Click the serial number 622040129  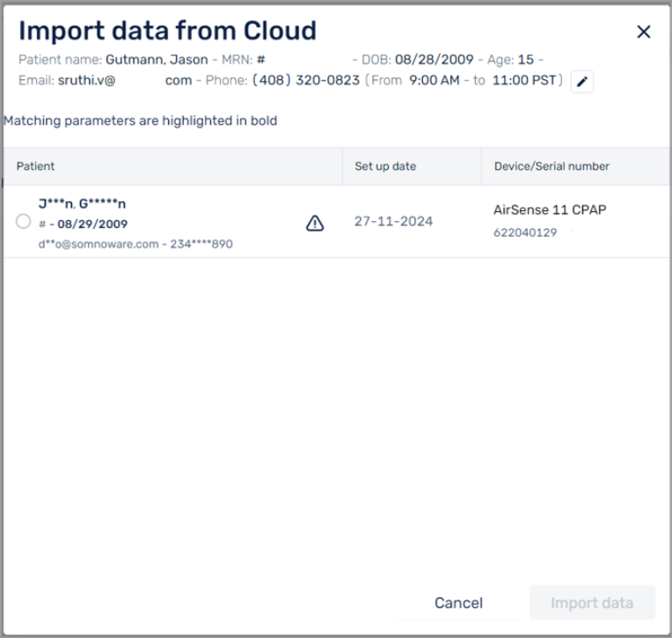tap(525, 232)
